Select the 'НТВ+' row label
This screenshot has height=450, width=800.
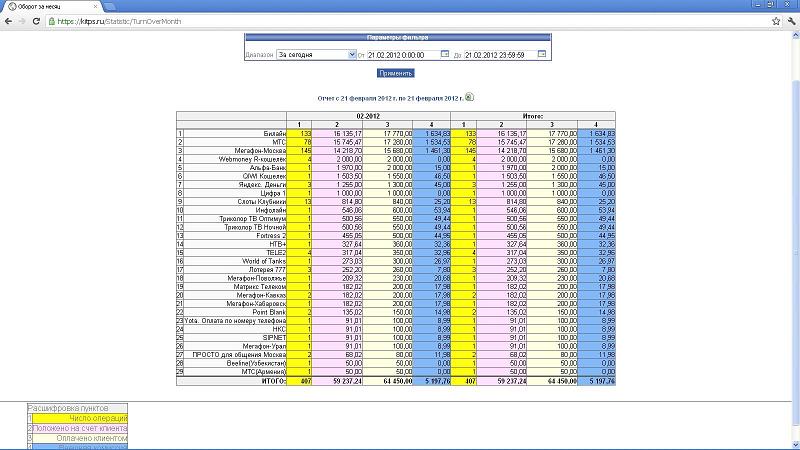278,244
